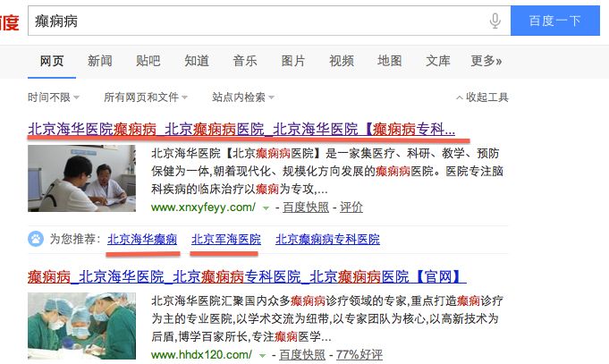Open the 知道 tab
Viewport: 609px width, 364px height.
tap(197, 61)
